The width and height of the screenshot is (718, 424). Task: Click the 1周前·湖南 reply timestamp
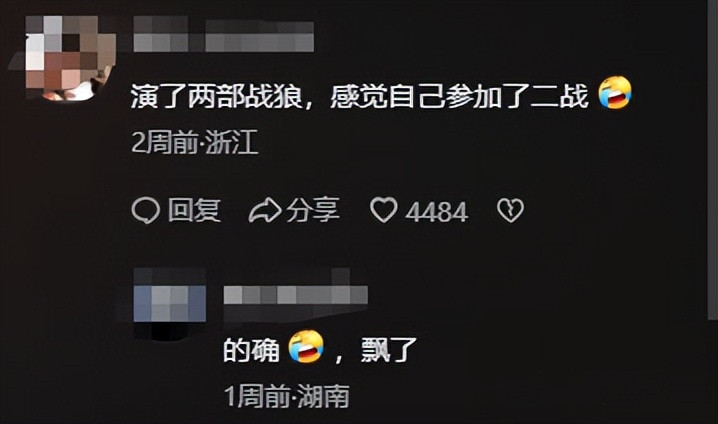[287, 396]
